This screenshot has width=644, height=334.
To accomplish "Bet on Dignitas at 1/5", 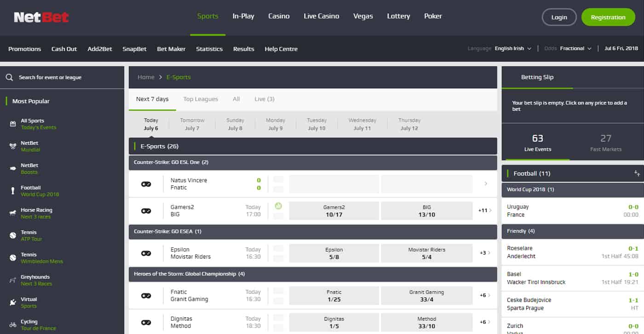I will pyautogui.click(x=334, y=322).
